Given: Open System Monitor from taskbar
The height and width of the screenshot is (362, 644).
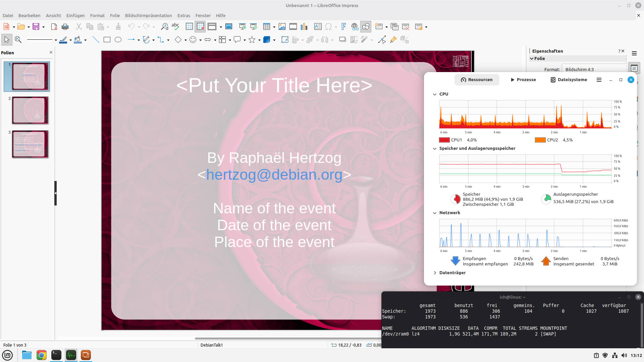Looking at the screenshot, I should (71, 355).
